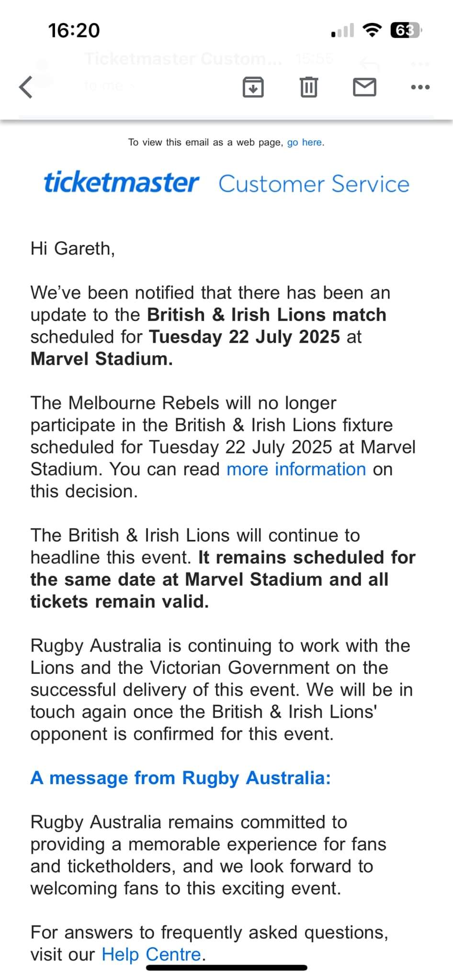Tap the faded Ticketmaster Custom... sender name
The width and height of the screenshot is (453, 980).
pos(183,59)
